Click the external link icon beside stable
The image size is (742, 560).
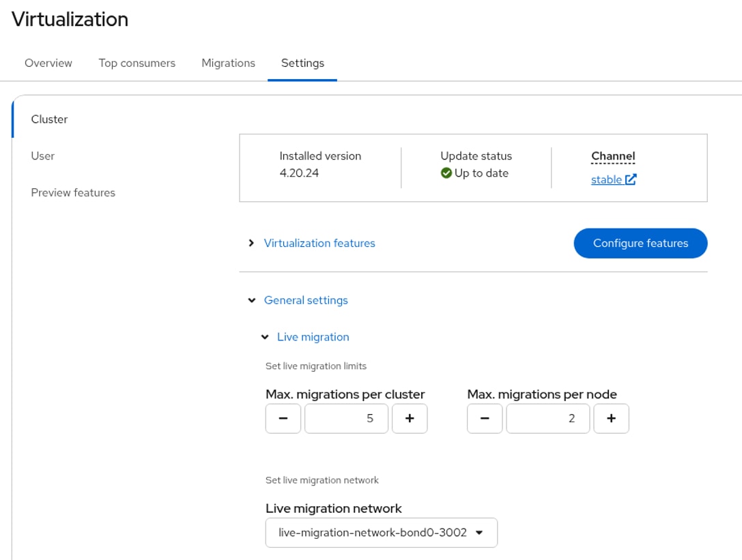(x=631, y=179)
